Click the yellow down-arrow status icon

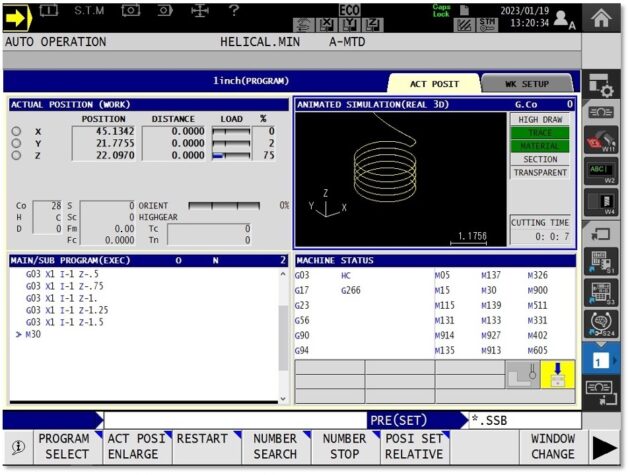tap(555, 375)
